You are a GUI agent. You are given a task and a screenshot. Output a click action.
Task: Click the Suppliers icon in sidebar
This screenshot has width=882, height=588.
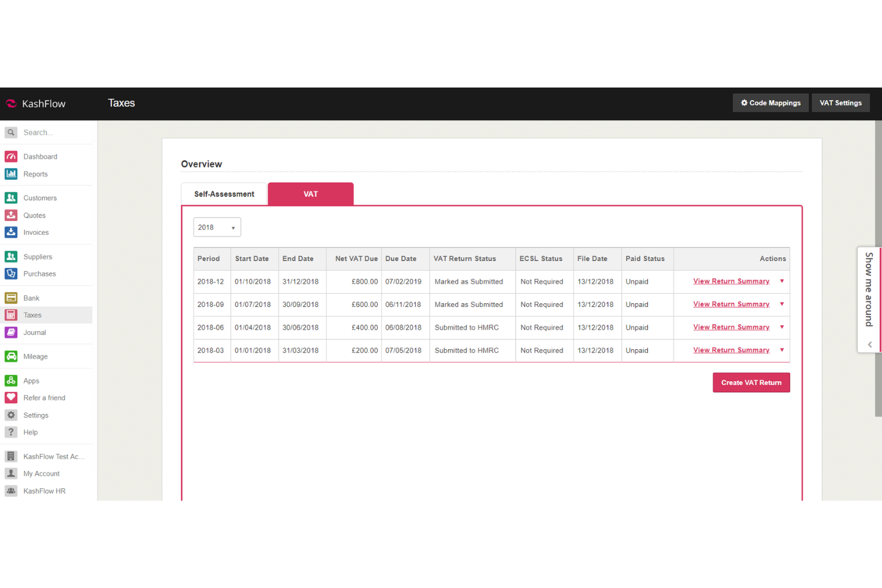pyautogui.click(x=11, y=257)
